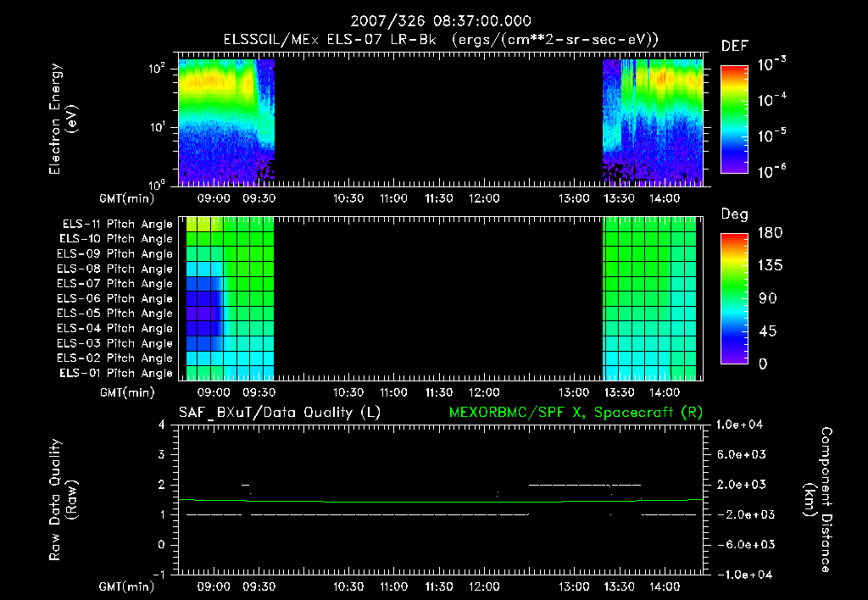
Task: Click the SAF_BXuT/Data Quality (L) legend
Action: coord(280,413)
